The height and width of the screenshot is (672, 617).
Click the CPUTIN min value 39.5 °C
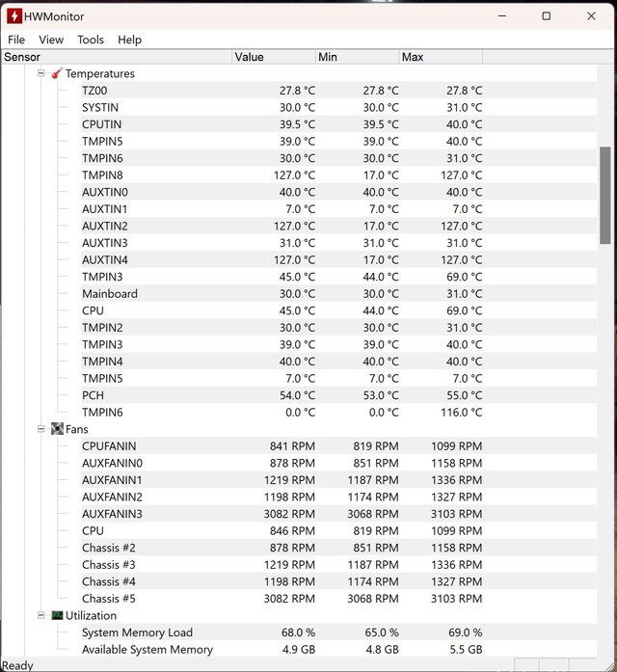tap(381, 124)
